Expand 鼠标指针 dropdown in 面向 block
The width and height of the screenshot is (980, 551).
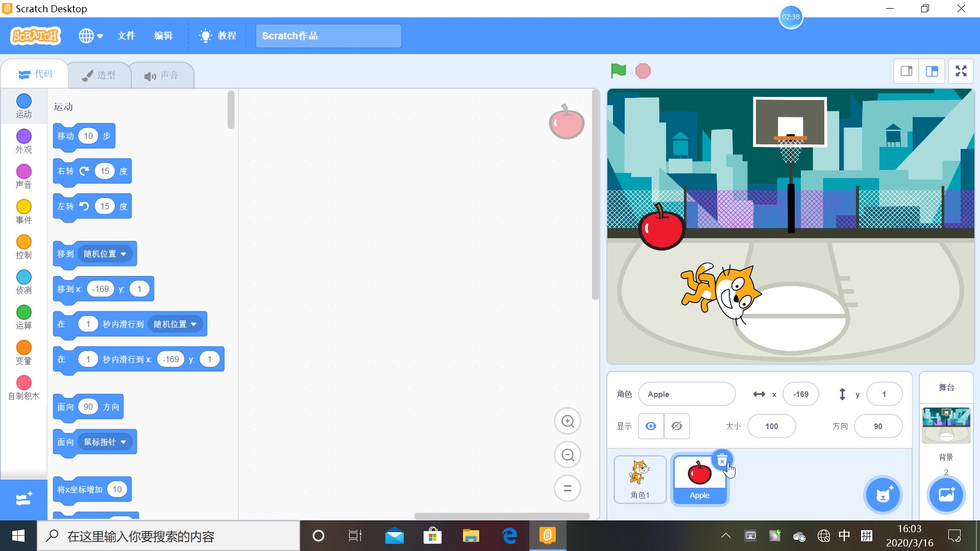pyautogui.click(x=106, y=442)
